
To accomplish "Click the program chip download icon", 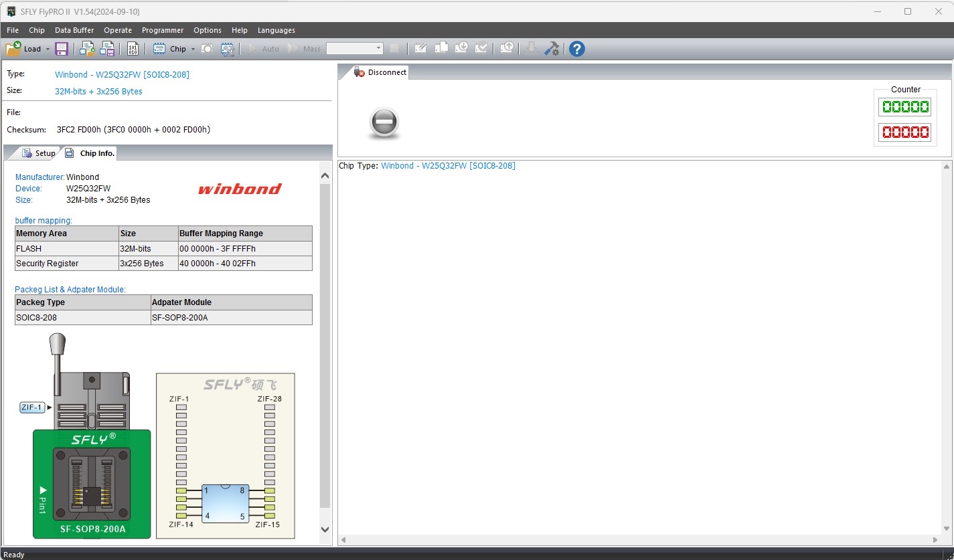I will click(461, 48).
